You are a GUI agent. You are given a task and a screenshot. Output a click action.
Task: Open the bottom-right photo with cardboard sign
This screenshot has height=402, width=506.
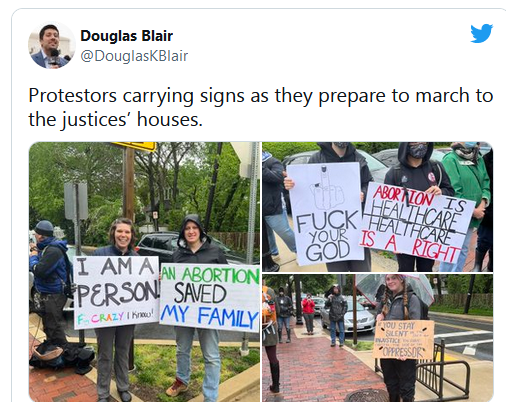378,338
